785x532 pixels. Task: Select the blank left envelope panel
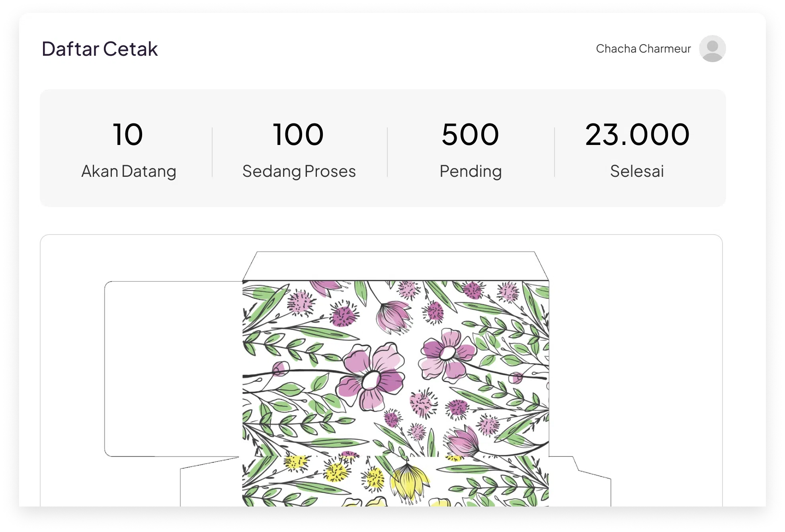pyautogui.click(x=174, y=368)
